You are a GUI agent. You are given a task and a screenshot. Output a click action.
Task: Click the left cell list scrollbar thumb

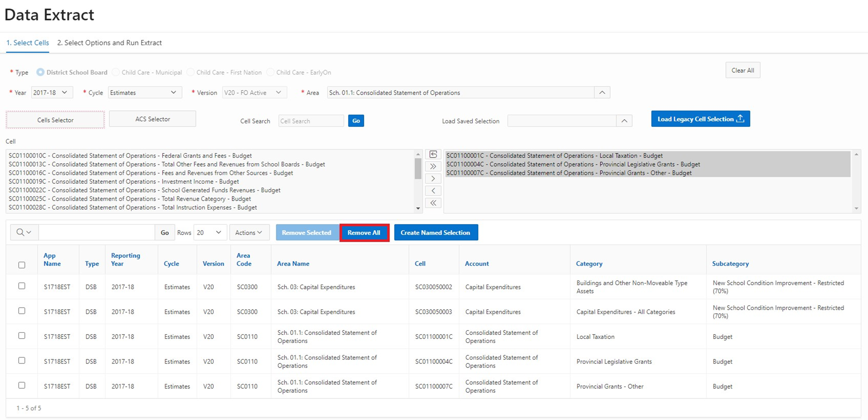[x=418, y=168]
